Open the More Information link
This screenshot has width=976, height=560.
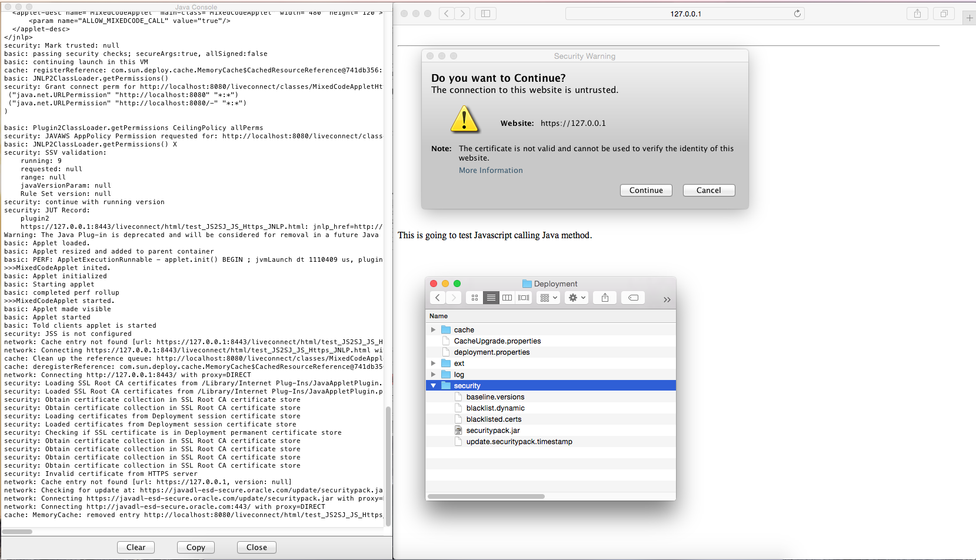point(491,171)
